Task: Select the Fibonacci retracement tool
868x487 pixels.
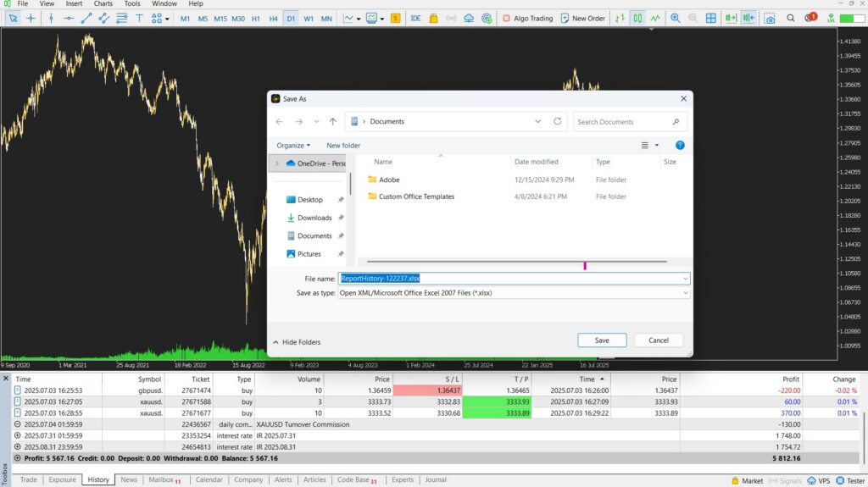Action: coord(121,19)
